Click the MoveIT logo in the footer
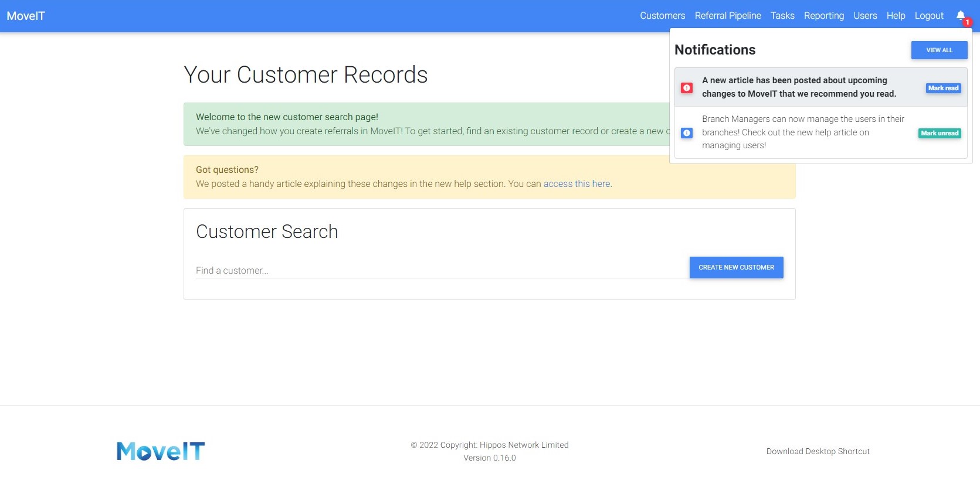The image size is (980, 494). tap(161, 451)
